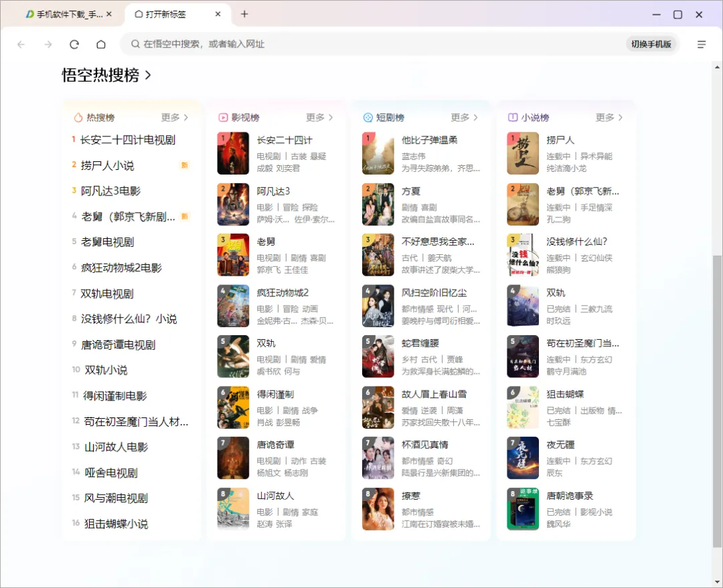Click the title 不好意思我全家...
The height and width of the screenshot is (588, 723).
438,241
